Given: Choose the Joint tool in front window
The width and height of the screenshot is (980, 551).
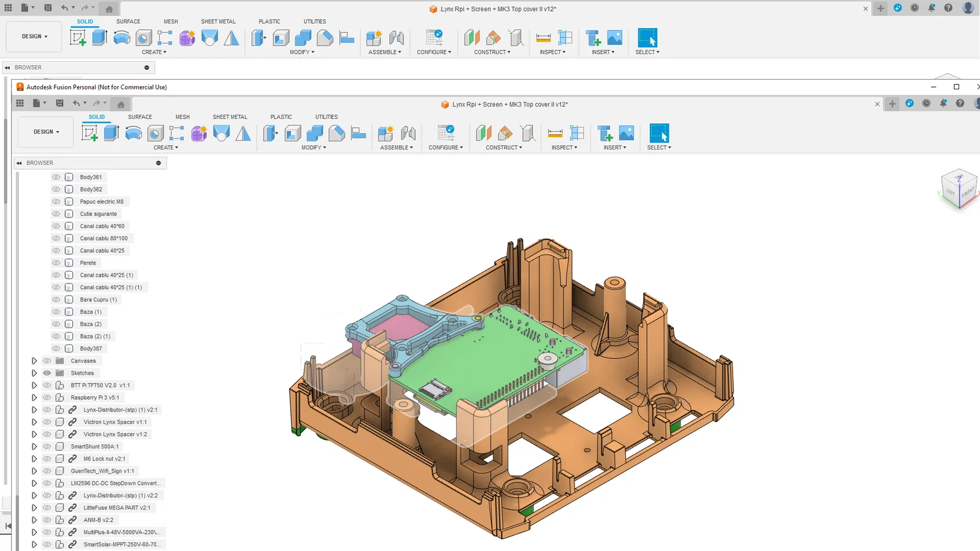Looking at the screenshot, I should [x=409, y=133].
